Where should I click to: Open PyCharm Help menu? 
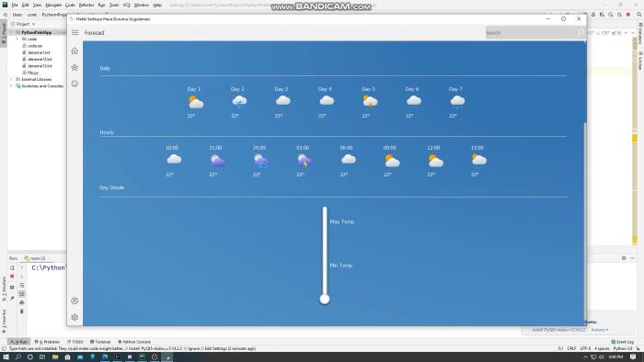click(x=157, y=5)
